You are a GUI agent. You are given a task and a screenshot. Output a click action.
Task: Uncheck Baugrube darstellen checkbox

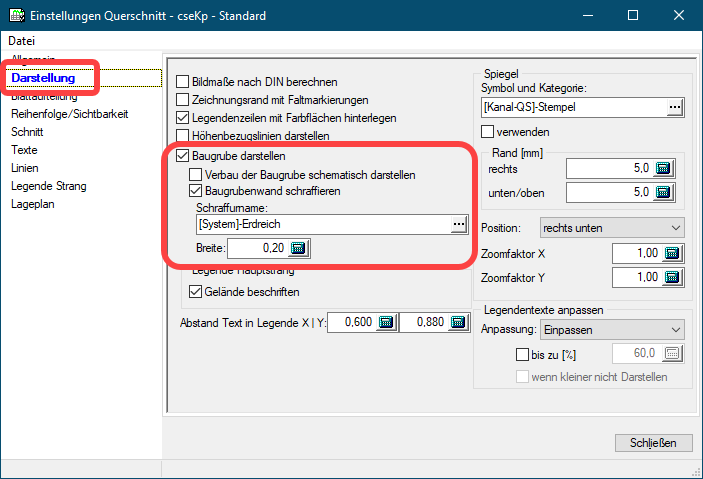pyautogui.click(x=182, y=156)
